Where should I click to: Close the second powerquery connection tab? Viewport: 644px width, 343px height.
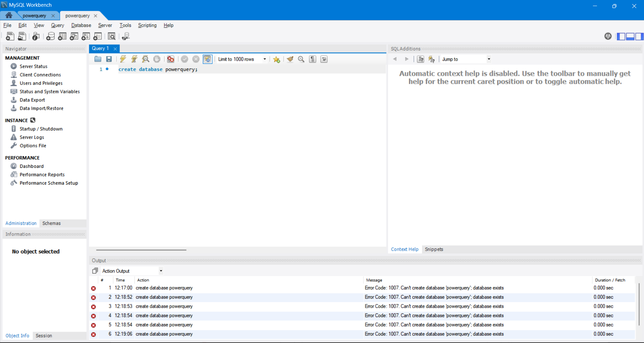click(x=95, y=16)
